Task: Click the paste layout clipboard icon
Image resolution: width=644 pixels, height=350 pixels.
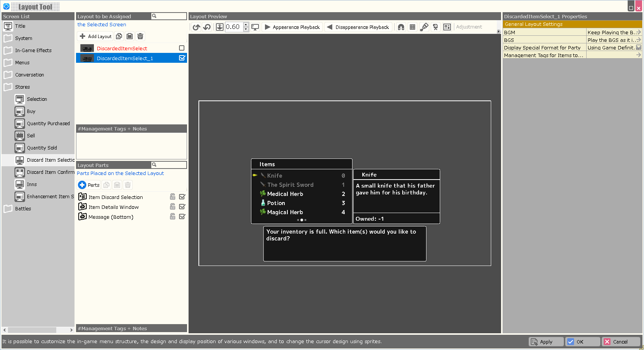Action: pyautogui.click(x=130, y=36)
